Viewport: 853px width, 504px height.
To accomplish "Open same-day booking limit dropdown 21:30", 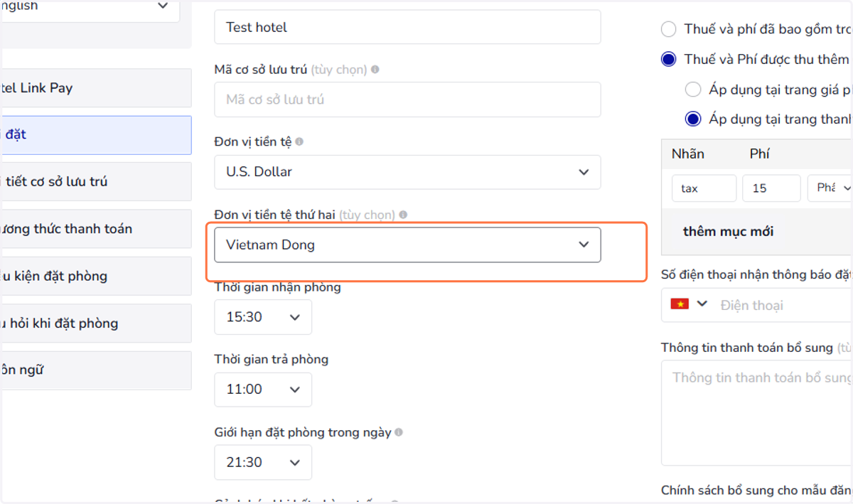I will tap(263, 462).
